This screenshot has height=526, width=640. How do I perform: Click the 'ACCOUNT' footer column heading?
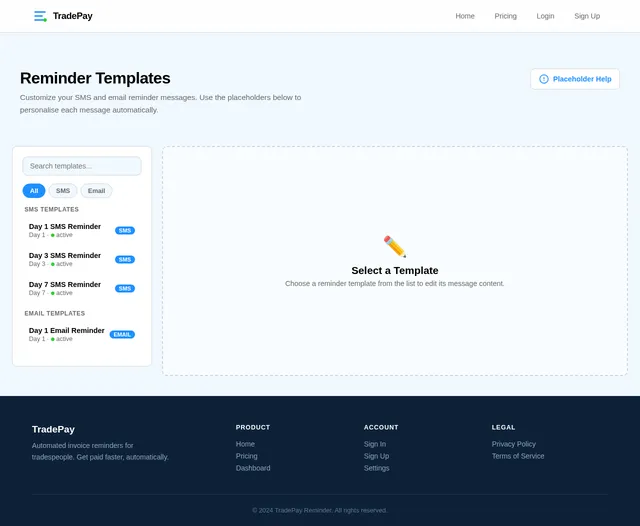click(x=381, y=427)
